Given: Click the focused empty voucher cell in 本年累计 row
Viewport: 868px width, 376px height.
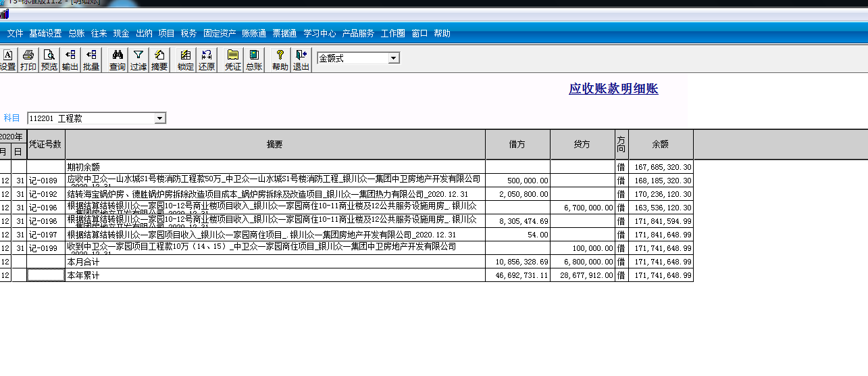Looking at the screenshot, I should point(46,275).
